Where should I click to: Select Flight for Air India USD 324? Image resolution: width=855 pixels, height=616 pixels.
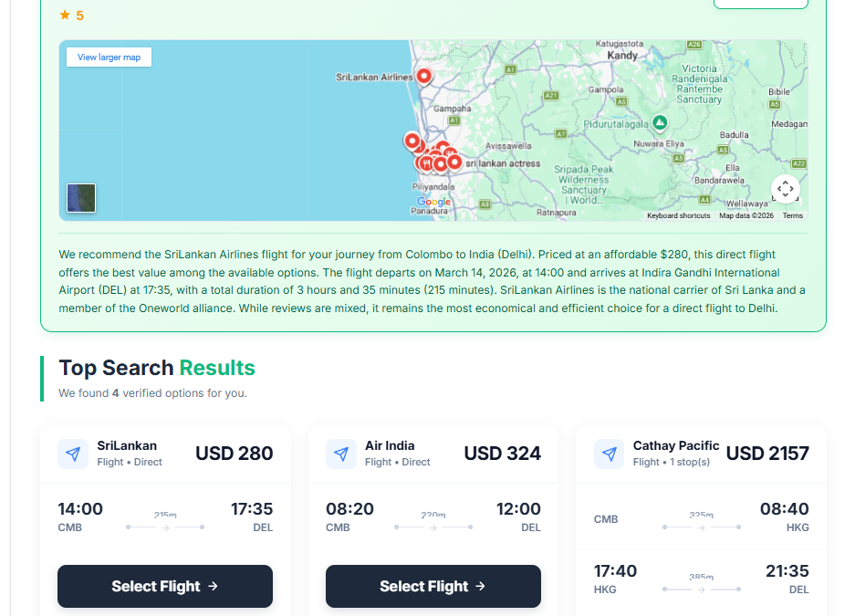click(433, 586)
